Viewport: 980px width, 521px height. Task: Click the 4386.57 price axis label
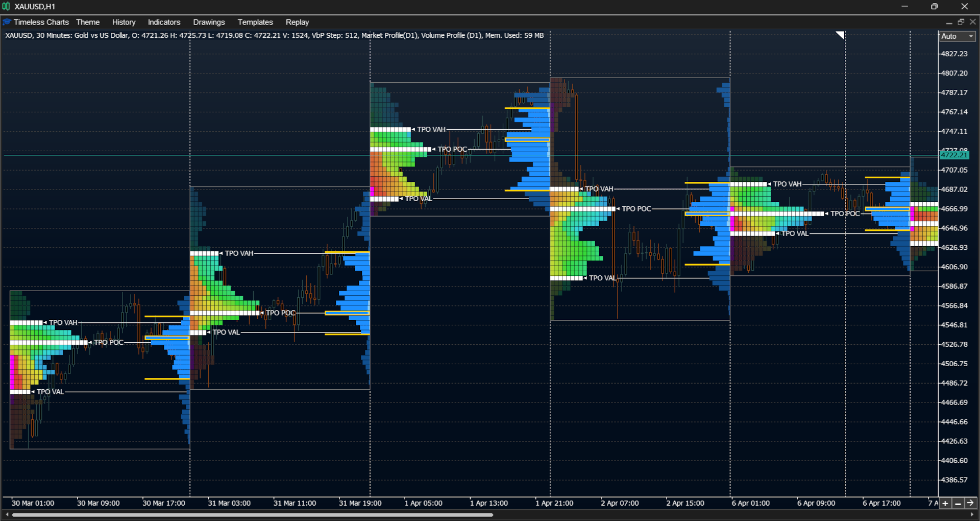(x=954, y=481)
